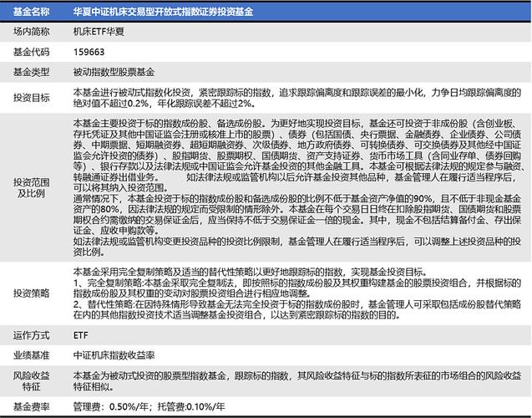This screenshot has height=418, width=532.
Task: Select the fund code 159663
Action: [x=89, y=52]
